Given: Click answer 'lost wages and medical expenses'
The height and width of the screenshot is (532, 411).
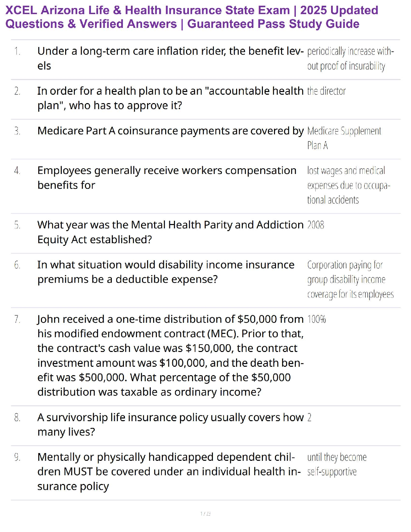Looking at the screenshot, I should (x=349, y=185).
